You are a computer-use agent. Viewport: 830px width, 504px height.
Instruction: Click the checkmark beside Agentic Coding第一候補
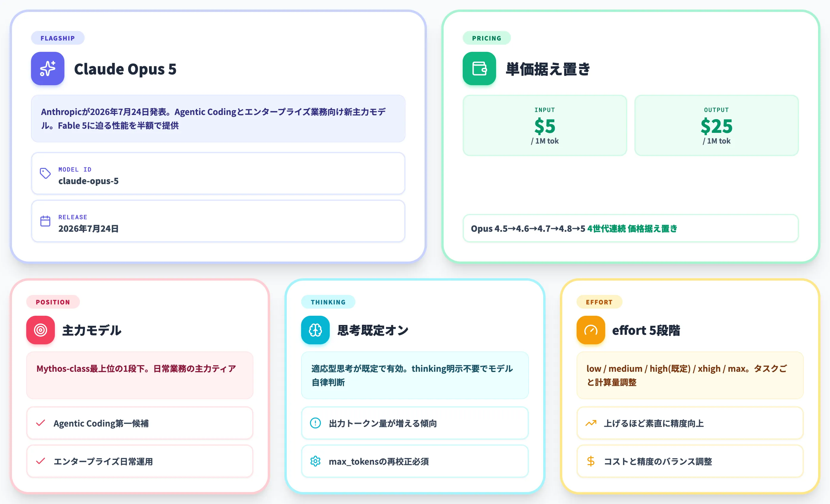41,423
